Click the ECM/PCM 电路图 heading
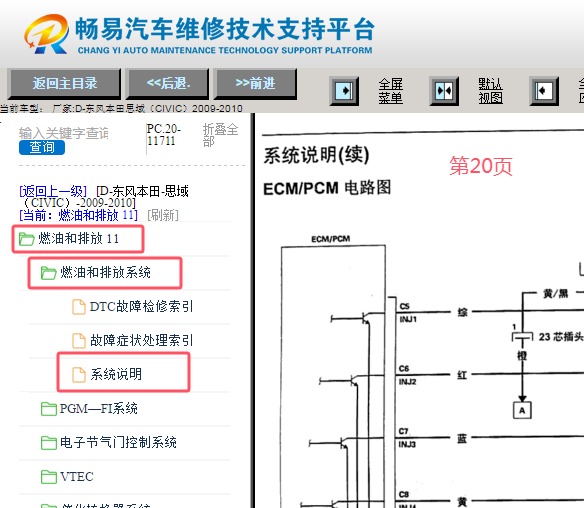584x508 pixels. (327, 188)
